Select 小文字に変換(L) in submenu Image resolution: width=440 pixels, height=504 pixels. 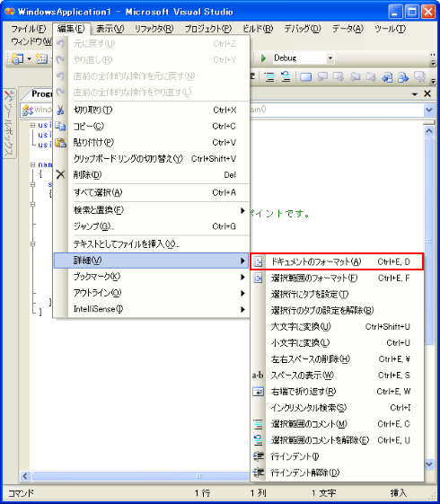(x=337, y=342)
